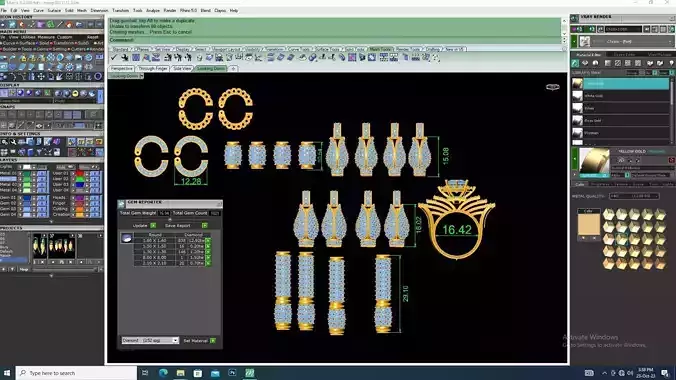The image size is (676, 380).
Task: Click the green Set Material icon
Action: pyautogui.click(x=213, y=341)
